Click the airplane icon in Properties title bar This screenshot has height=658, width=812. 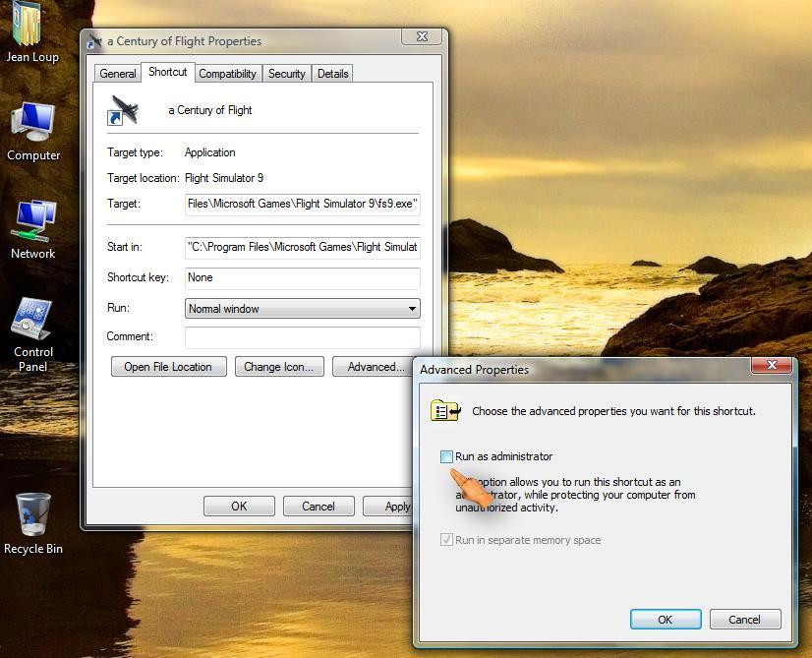point(94,41)
